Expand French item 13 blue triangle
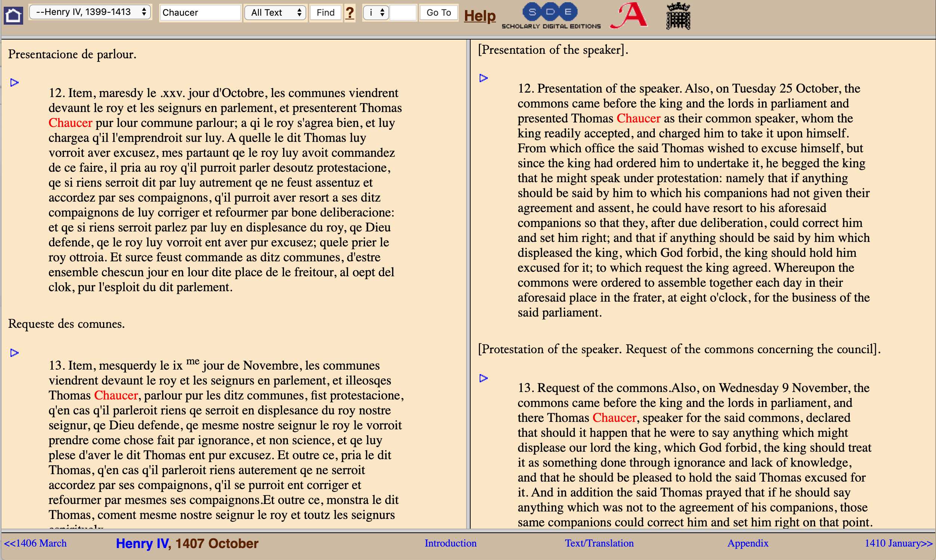The height and width of the screenshot is (560, 936). (14, 353)
